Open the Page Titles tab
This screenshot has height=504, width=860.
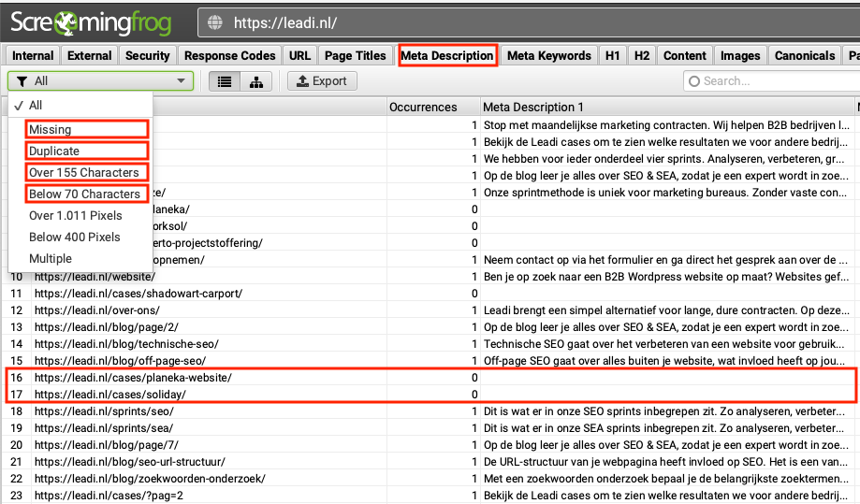point(356,55)
